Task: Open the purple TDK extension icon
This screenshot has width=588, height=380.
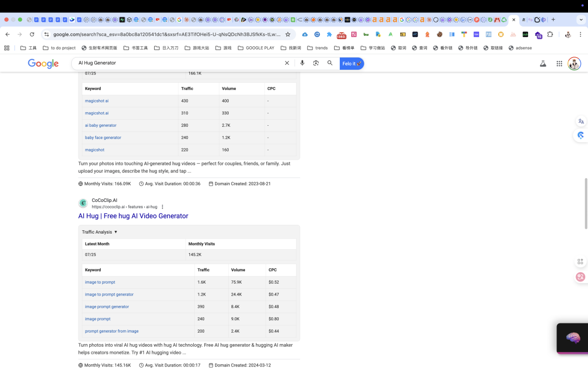Action: pos(476,34)
